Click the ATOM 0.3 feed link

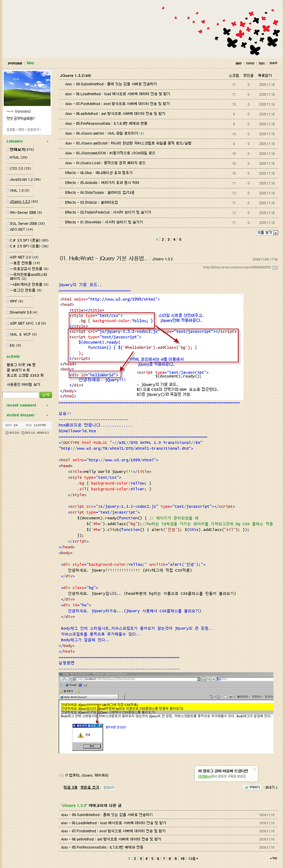coord(43,433)
